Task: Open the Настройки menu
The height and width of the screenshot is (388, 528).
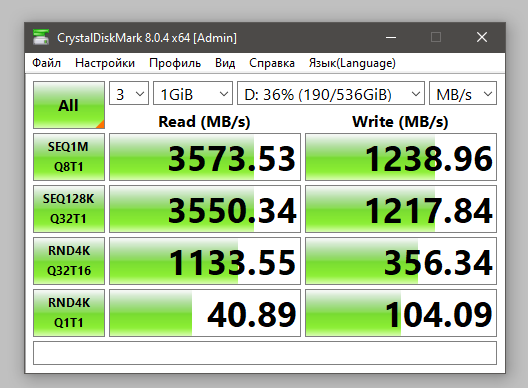Action: click(x=105, y=63)
